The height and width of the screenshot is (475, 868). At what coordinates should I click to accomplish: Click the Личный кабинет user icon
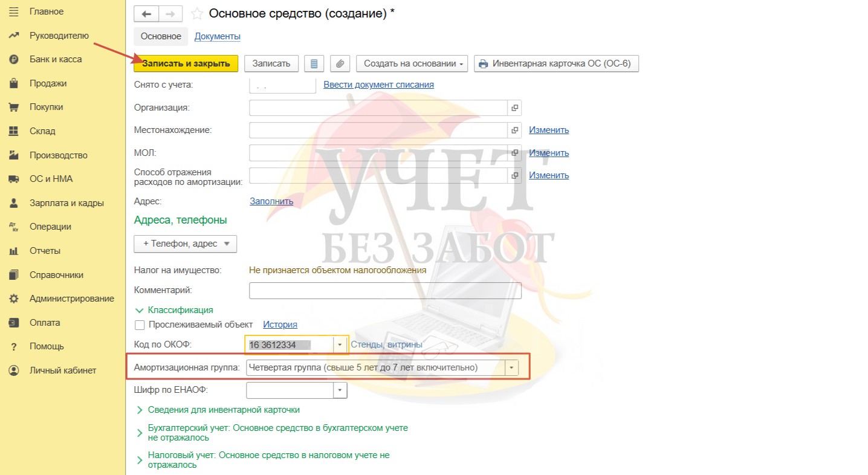point(14,370)
